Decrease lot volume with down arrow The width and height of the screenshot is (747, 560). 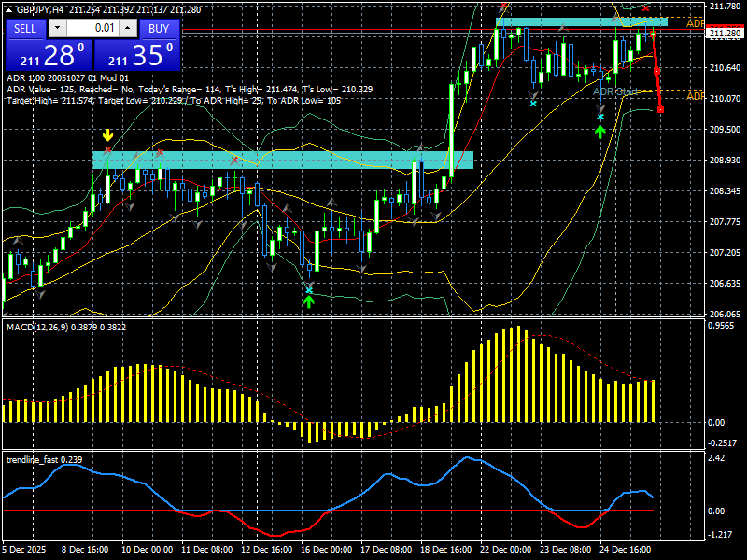[x=58, y=28]
